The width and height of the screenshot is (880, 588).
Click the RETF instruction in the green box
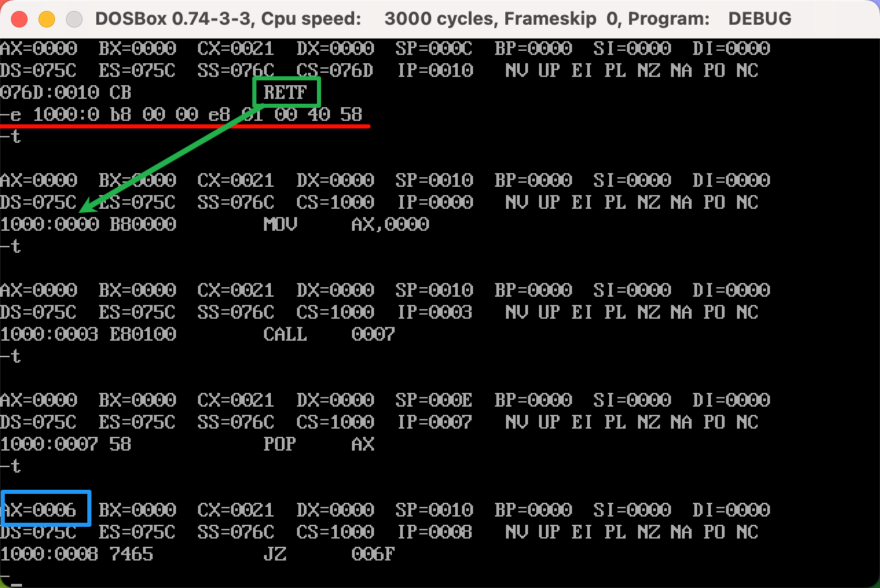click(x=287, y=92)
